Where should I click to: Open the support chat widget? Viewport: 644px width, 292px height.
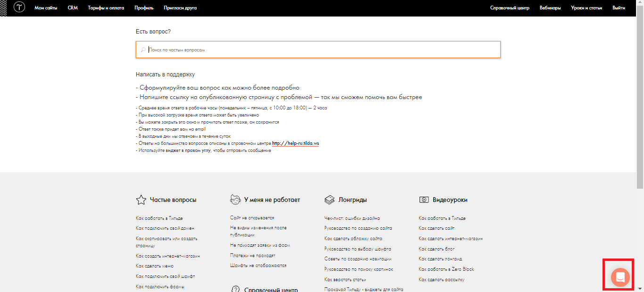tap(620, 277)
